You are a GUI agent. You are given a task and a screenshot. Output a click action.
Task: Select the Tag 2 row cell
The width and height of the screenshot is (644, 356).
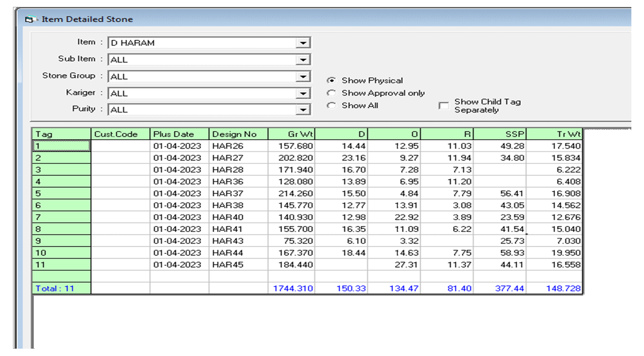pyautogui.click(x=62, y=158)
